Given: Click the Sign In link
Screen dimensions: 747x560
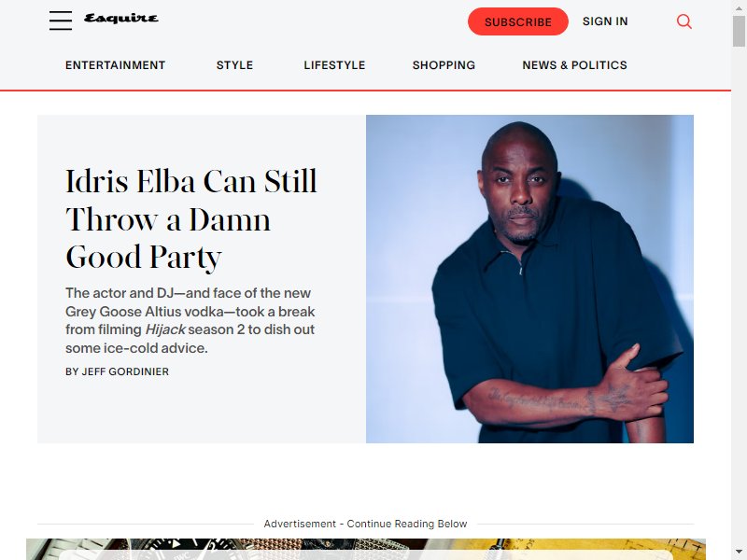Looking at the screenshot, I should 605,21.
